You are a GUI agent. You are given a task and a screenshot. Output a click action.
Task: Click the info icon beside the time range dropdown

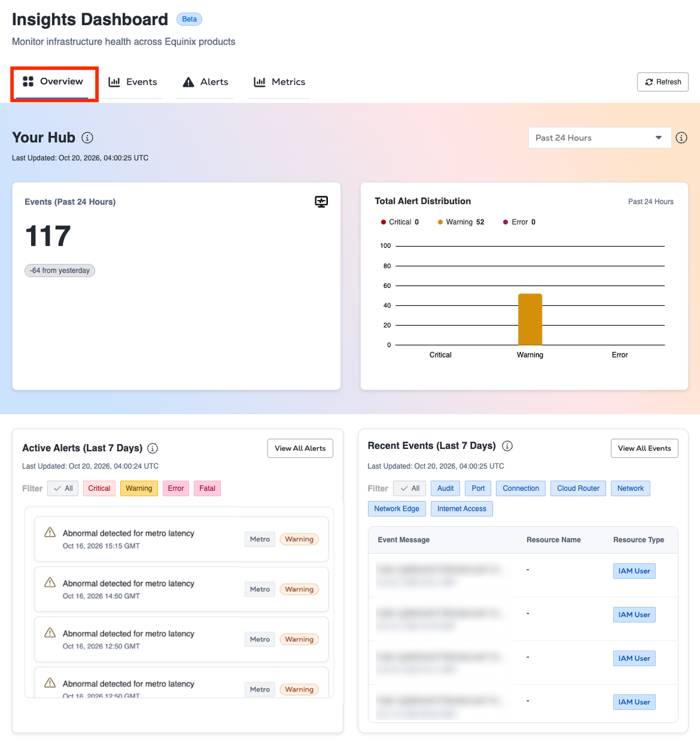point(681,138)
